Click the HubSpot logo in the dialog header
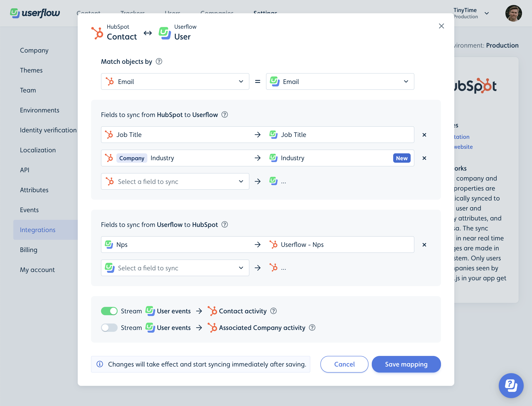532x406 pixels. (97, 33)
